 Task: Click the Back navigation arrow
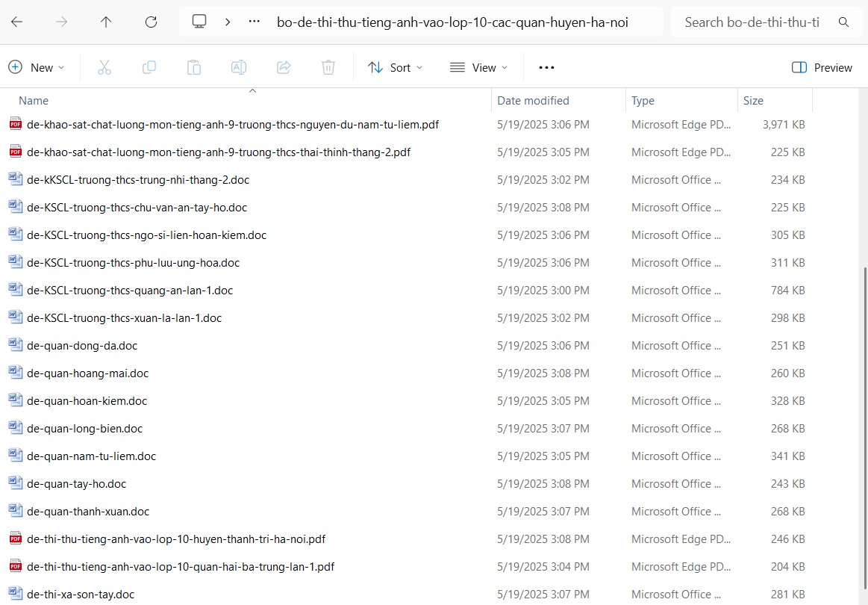click(16, 22)
